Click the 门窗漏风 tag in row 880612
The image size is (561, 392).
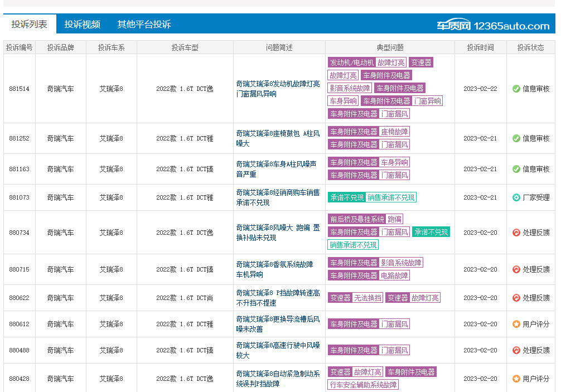(x=394, y=323)
